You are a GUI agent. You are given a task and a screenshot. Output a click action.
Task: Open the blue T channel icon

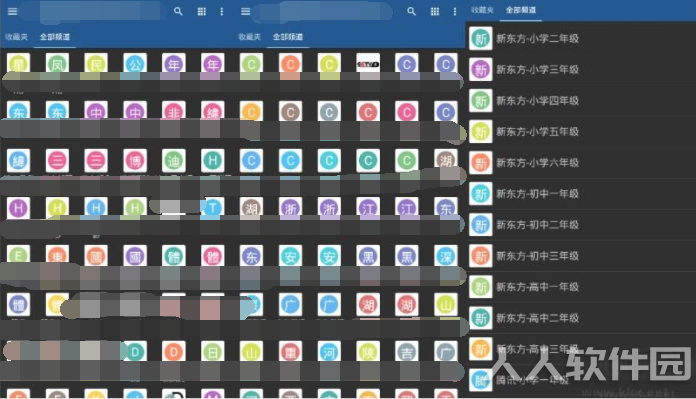click(213, 208)
